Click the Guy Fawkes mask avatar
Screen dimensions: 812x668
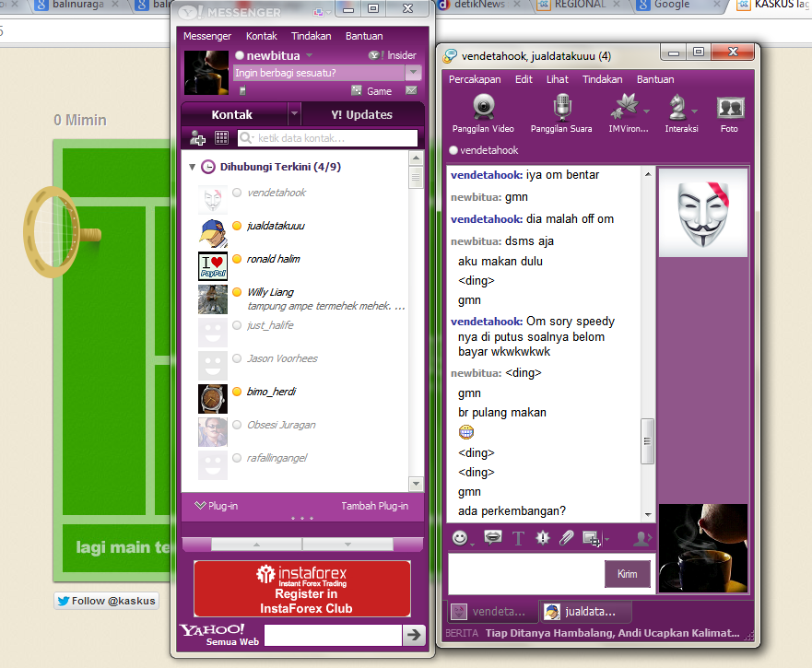pyautogui.click(x=702, y=212)
